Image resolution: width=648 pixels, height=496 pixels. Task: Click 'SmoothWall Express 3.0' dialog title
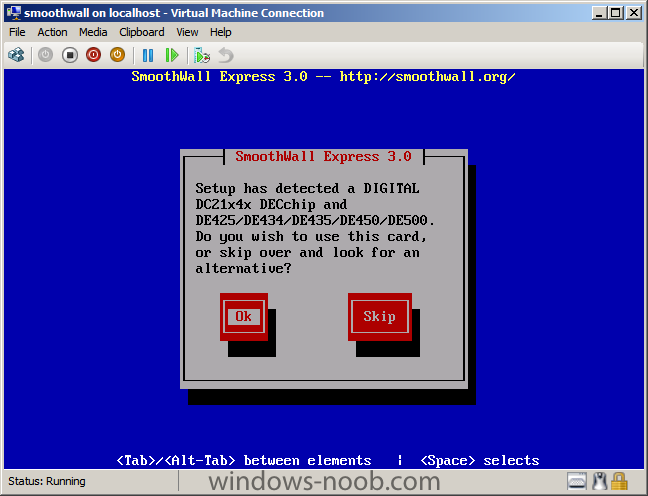(324, 156)
